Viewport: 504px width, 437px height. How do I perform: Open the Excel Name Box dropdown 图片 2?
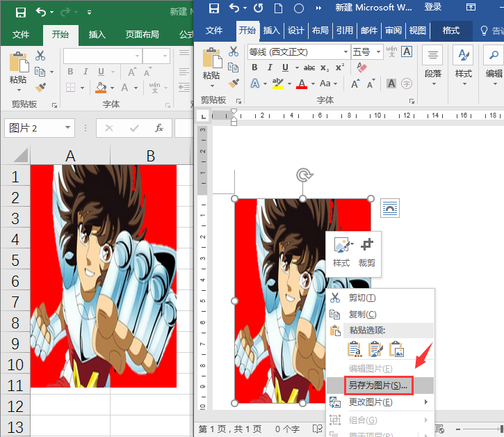[x=67, y=128]
